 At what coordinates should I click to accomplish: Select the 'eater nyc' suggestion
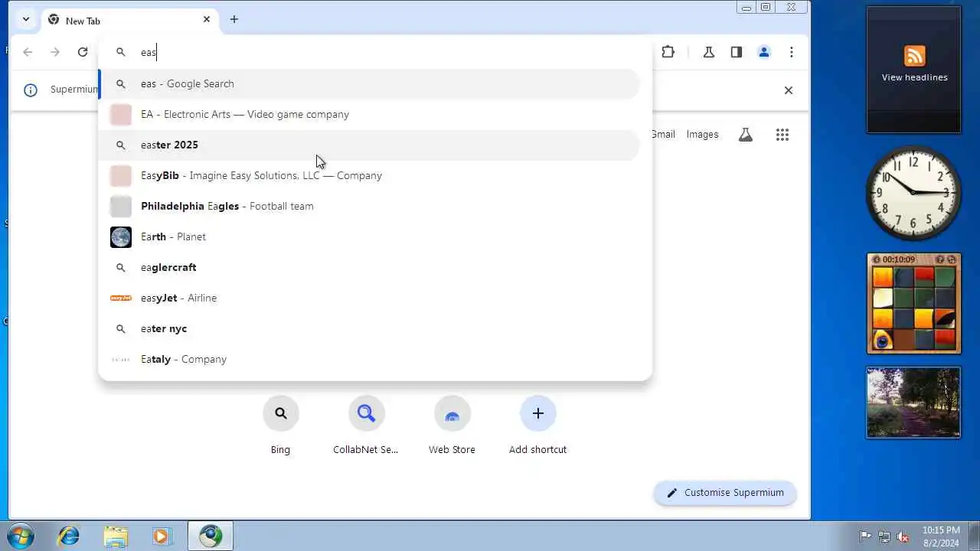pos(371,328)
